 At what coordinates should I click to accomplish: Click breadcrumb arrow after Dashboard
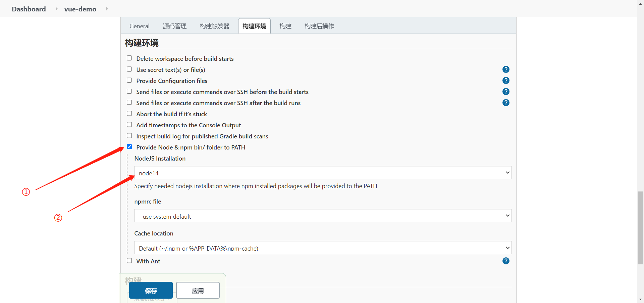pos(57,9)
